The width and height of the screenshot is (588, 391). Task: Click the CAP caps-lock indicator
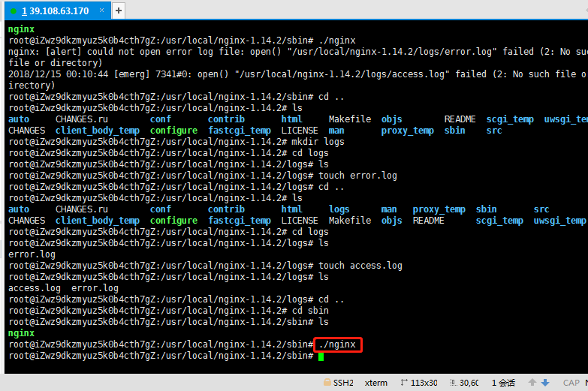571,383
